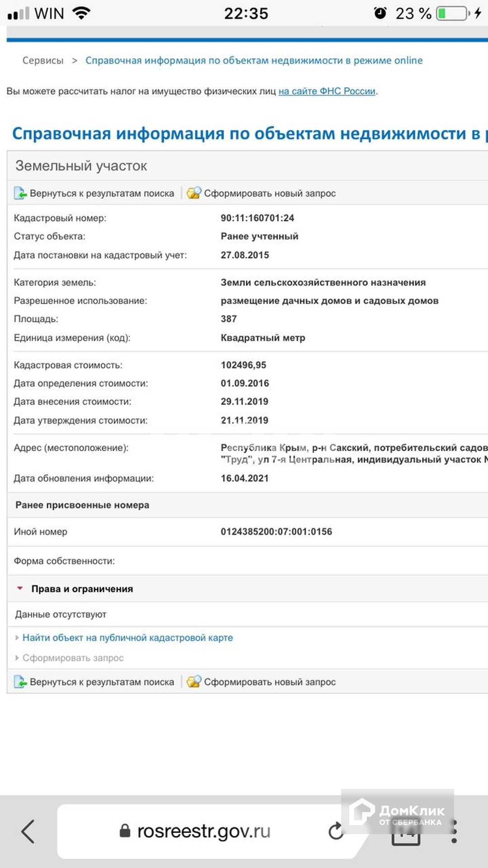This screenshot has height=868, width=488.
Task: Reload the page with refresh icon
Action: pos(335,831)
